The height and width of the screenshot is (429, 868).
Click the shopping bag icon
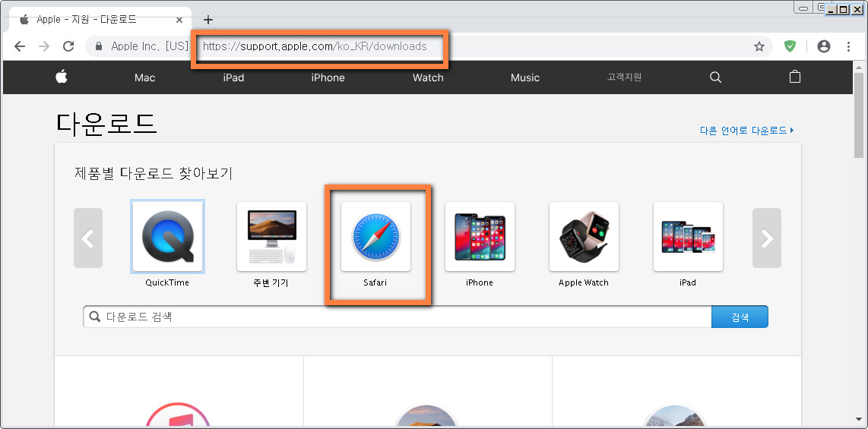tap(794, 77)
